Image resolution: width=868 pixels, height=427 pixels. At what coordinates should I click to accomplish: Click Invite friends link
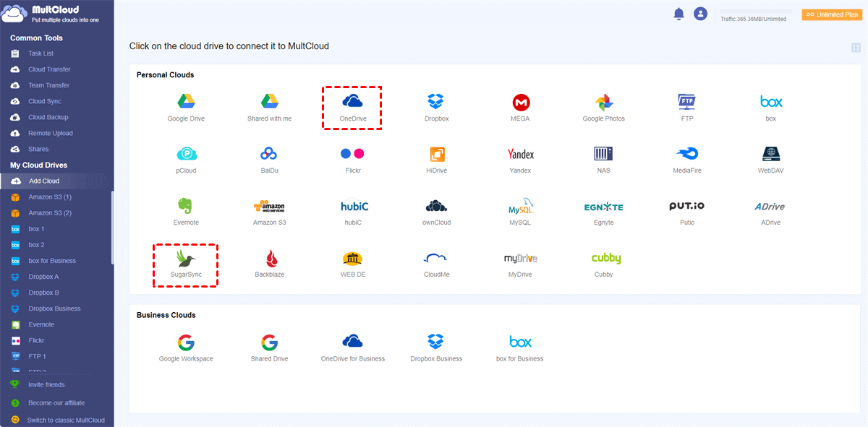coord(46,384)
